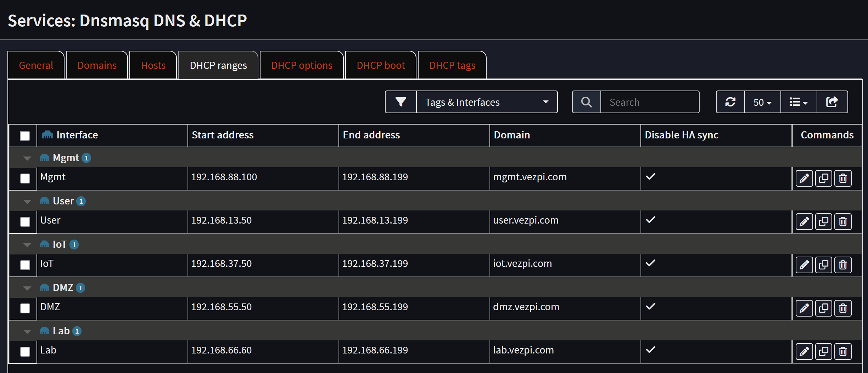Open the column selection menu
868x373 pixels.
pos(798,102)
